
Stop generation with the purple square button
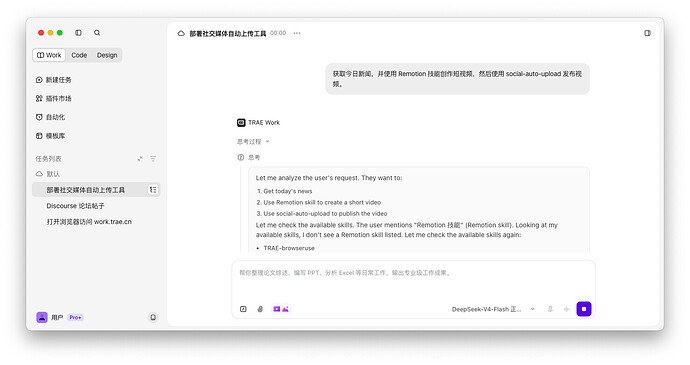click(584, 309)
